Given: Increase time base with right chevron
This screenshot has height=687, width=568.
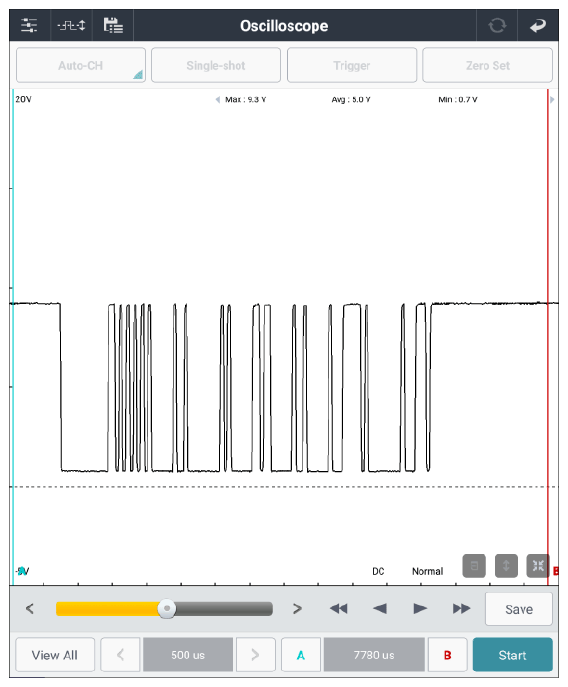Looking at the screenshot, I should (x=256, y=655).
